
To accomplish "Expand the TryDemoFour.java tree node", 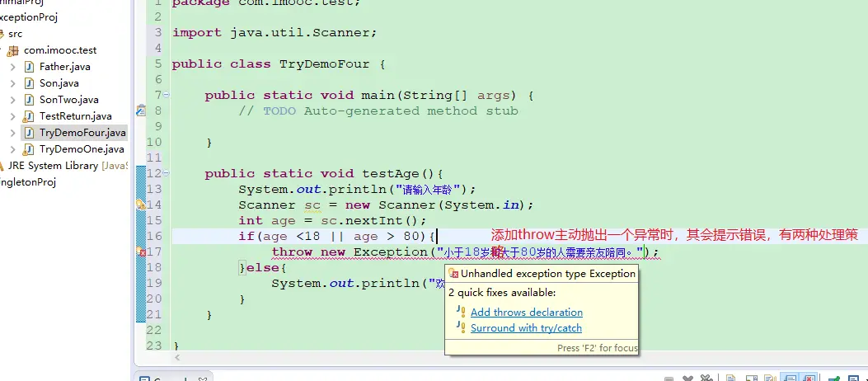I will coord(12,133).
